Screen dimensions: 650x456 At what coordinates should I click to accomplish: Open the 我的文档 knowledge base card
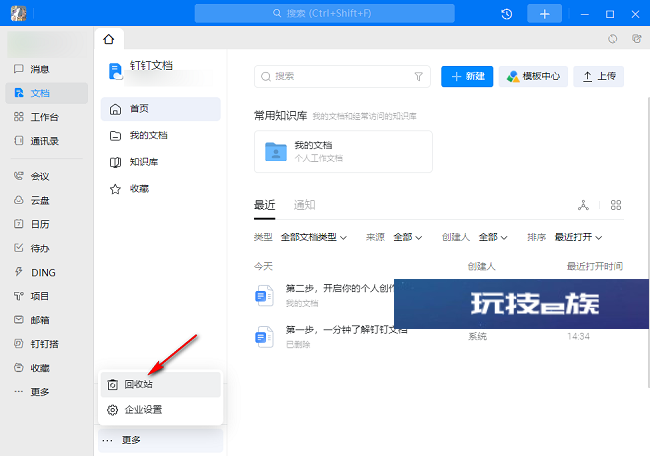pos(343,151)
